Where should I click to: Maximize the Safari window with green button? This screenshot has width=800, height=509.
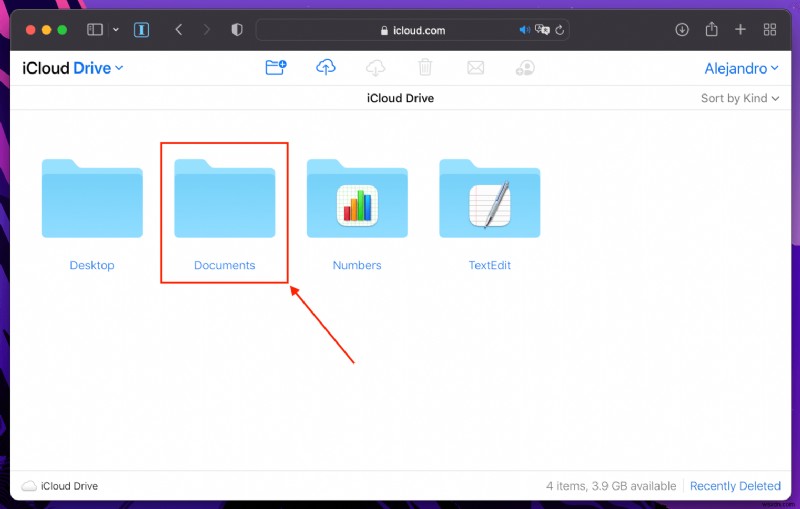click(x=62, y=30)
